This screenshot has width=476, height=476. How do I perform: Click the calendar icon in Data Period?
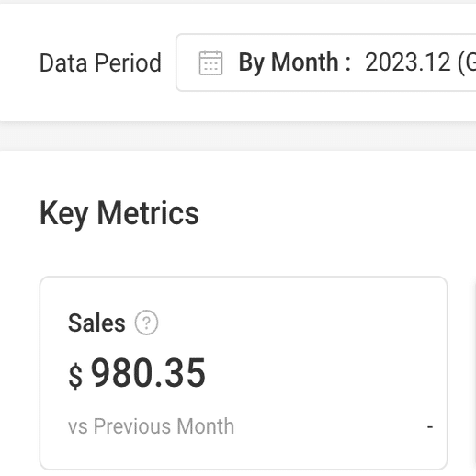tap(210, 62)
